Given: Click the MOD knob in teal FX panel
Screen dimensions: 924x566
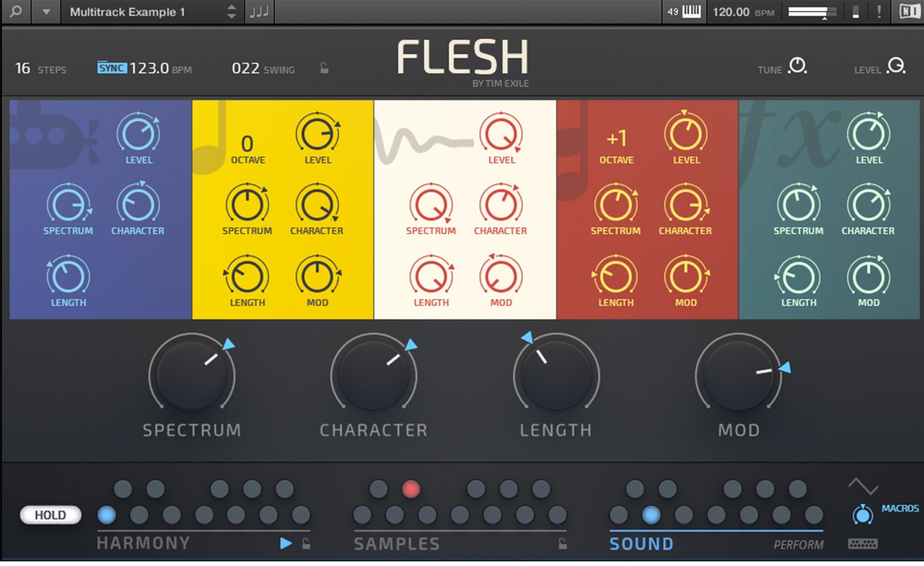Looking at the screenshot, I should [x=869, y=276].
